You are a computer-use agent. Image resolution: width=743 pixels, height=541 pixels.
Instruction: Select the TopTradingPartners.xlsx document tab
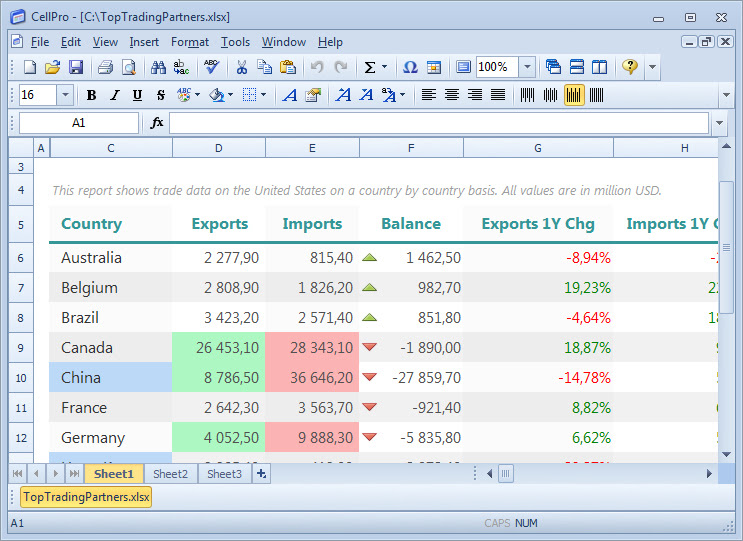point(86,497)
